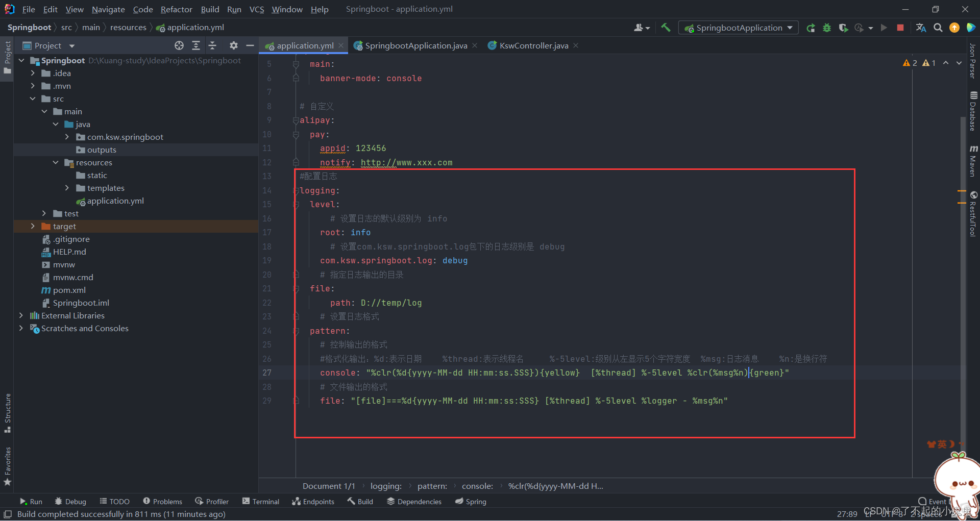Open the Json Parser side panel
This screenshot has height=521, width=980.
pos(972,61)
